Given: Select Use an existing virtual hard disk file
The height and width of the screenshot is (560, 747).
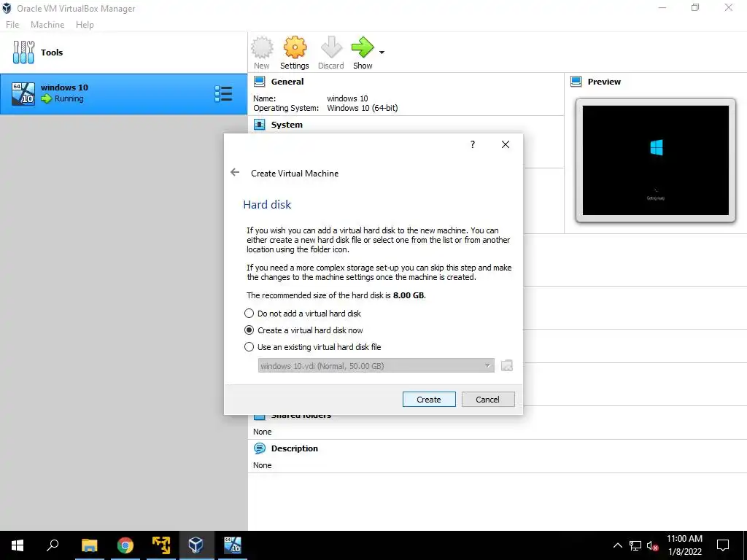Looking at the screenshot, I should point(312,346).
